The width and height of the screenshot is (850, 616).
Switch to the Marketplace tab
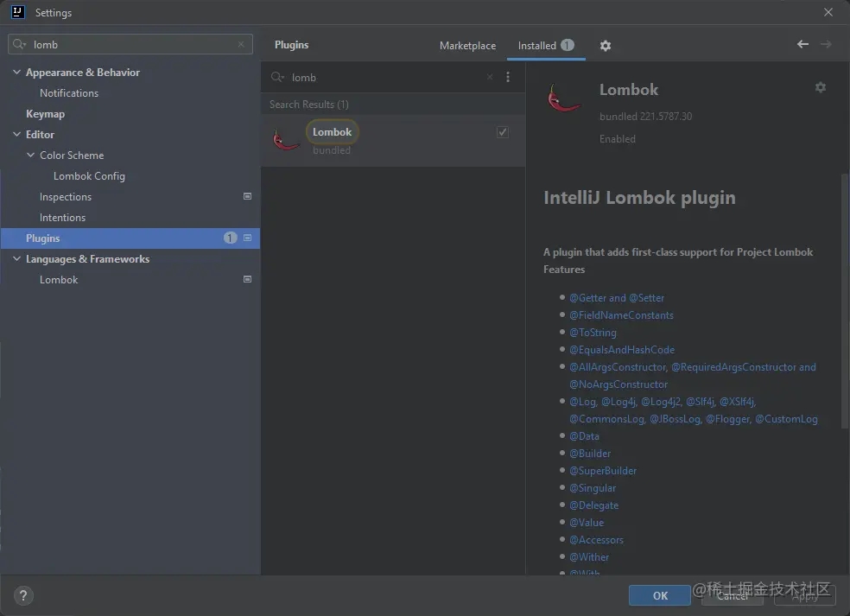467,46
